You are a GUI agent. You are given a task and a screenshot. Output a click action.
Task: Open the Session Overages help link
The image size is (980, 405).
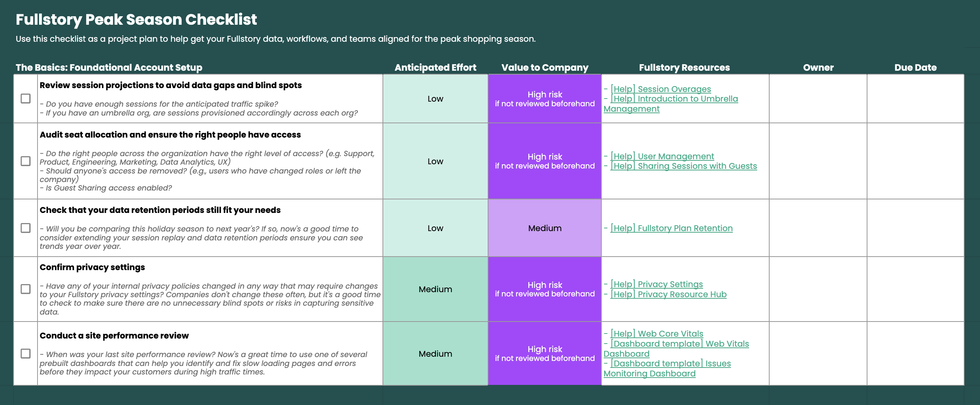click(661, 89)
